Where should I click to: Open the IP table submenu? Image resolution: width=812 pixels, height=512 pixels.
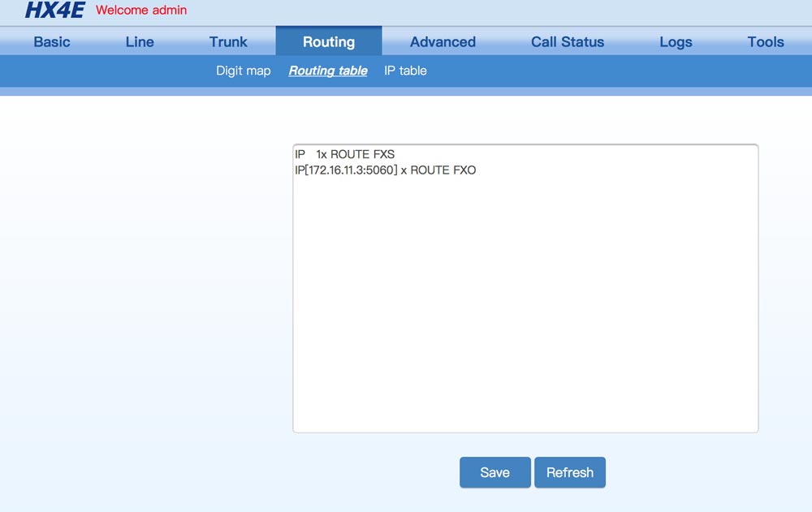pyautogui.click(x=405, y=71)
